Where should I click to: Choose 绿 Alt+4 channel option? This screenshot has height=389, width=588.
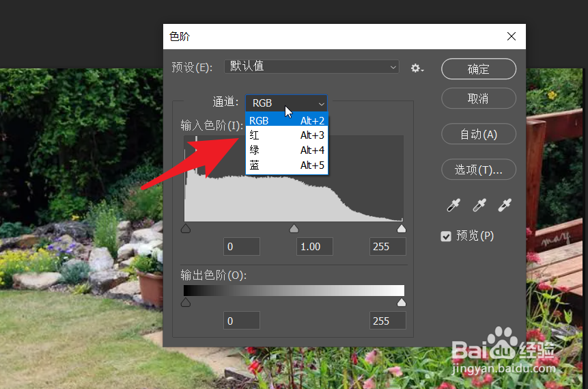point(287,150)
